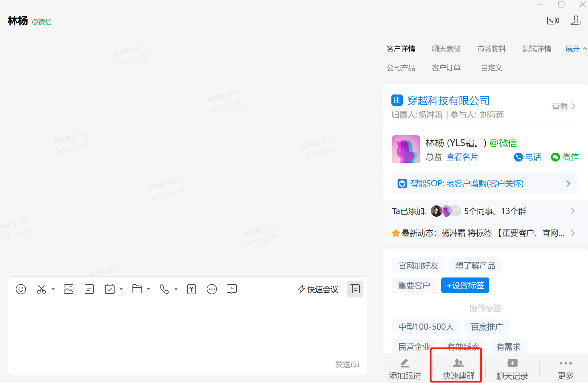Click the +设置标签 button

point(465,286)
